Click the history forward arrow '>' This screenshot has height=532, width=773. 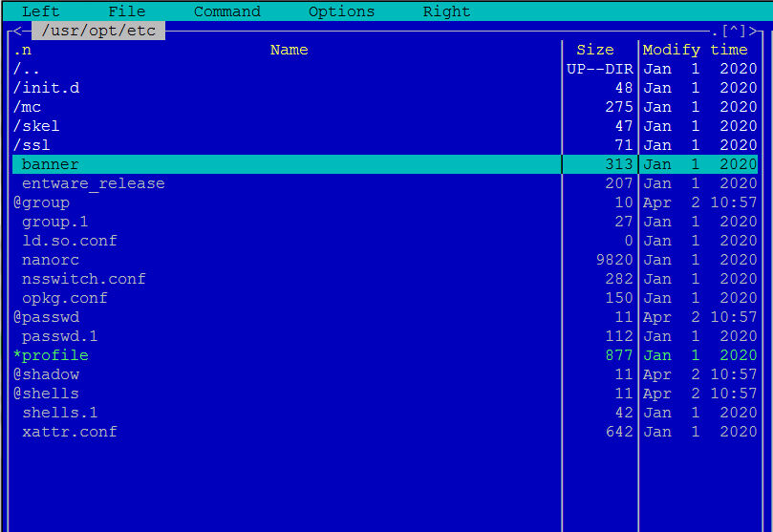(752, 31)
